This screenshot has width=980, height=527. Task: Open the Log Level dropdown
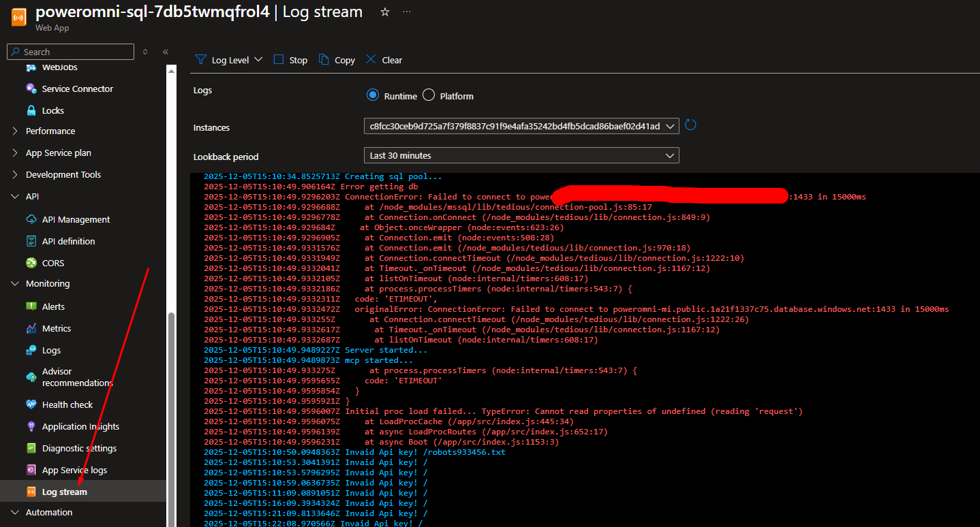coord(229,60)
